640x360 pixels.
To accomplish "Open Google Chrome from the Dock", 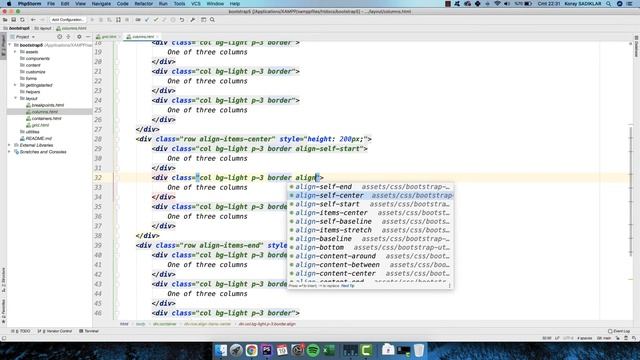I will click(x=251, y=350).
